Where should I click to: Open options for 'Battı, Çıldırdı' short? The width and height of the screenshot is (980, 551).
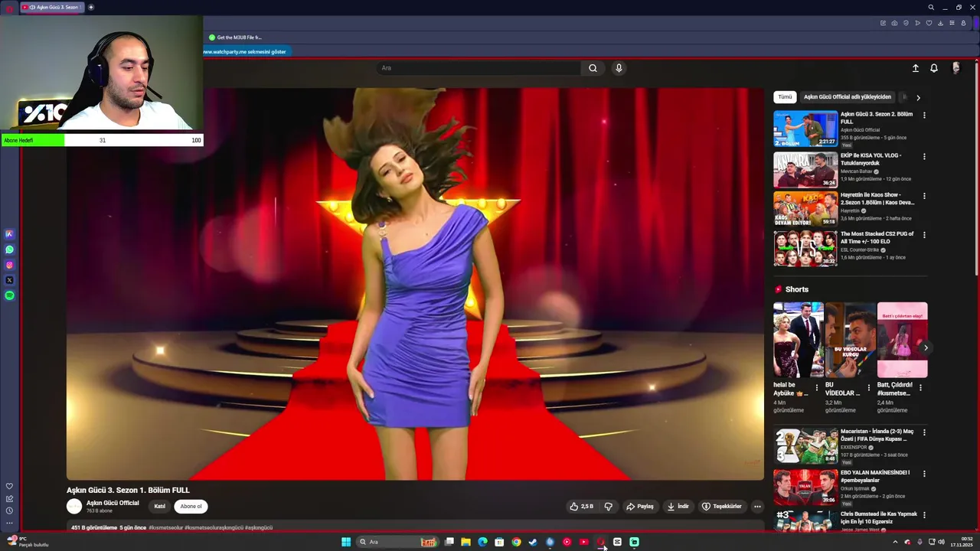point(920,388)
